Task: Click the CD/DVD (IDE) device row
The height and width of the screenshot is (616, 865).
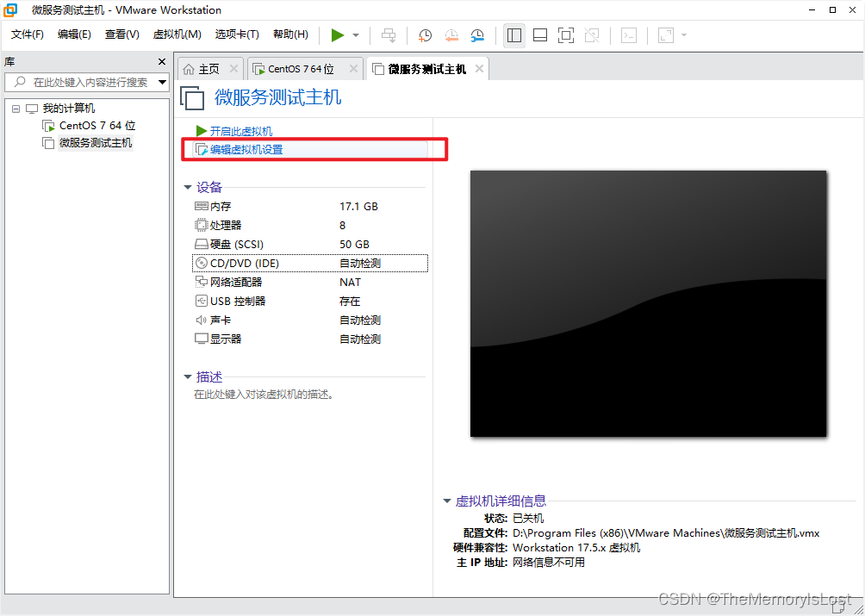Action: 310,263
